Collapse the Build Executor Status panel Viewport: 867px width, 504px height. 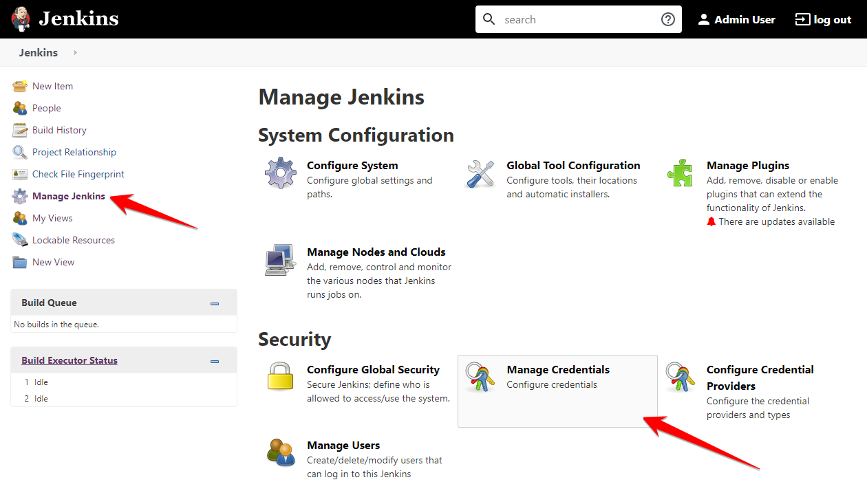pos(215,361)
